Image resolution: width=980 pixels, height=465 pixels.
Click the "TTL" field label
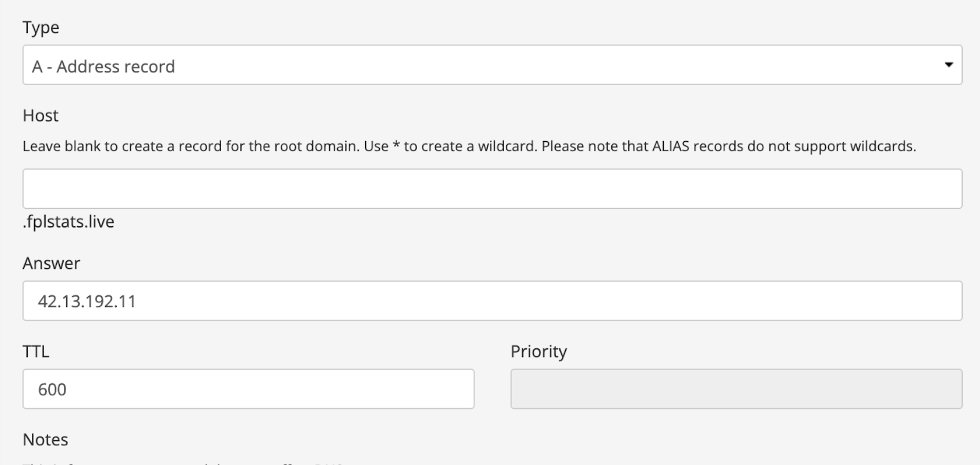pyautogui.click(x=36, y=351)
